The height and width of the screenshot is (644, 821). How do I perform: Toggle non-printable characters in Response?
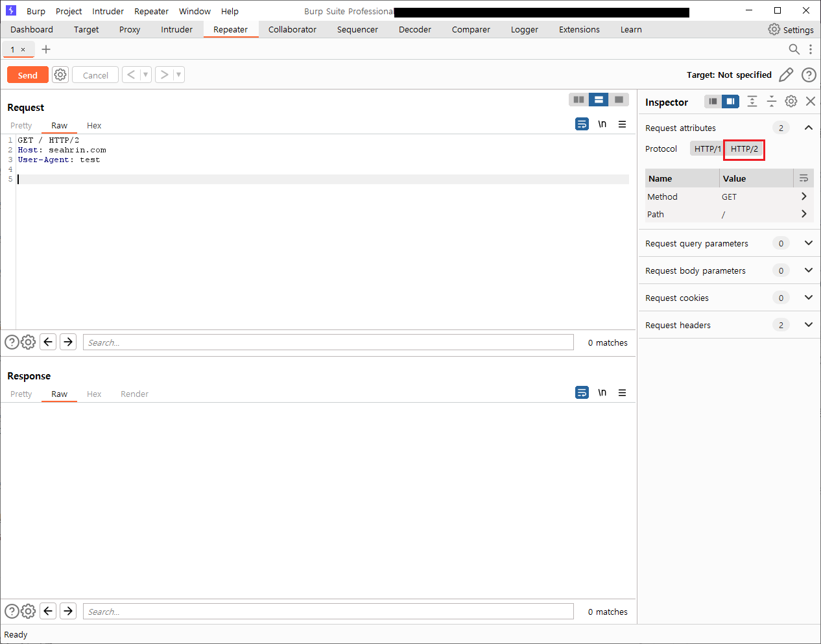coord(602,392)
